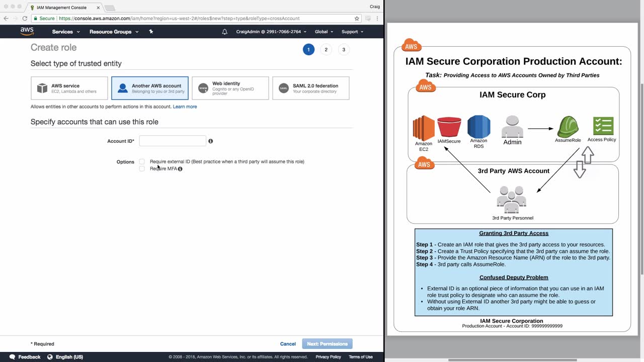Open the Learn more link
This screenshot has width=644, height=362.
pyautogui.click(x=185, y=107)
